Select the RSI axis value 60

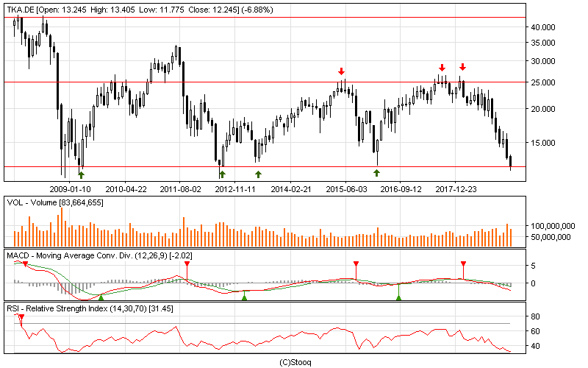(536, 331)
